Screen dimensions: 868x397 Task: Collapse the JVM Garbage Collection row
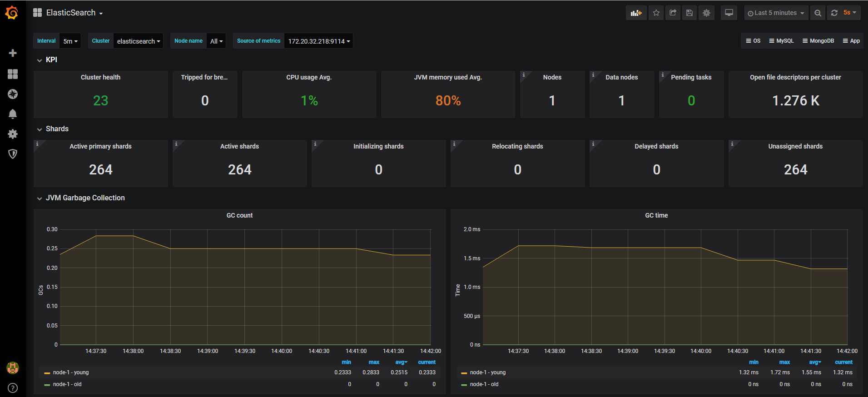tap(81, 198)
